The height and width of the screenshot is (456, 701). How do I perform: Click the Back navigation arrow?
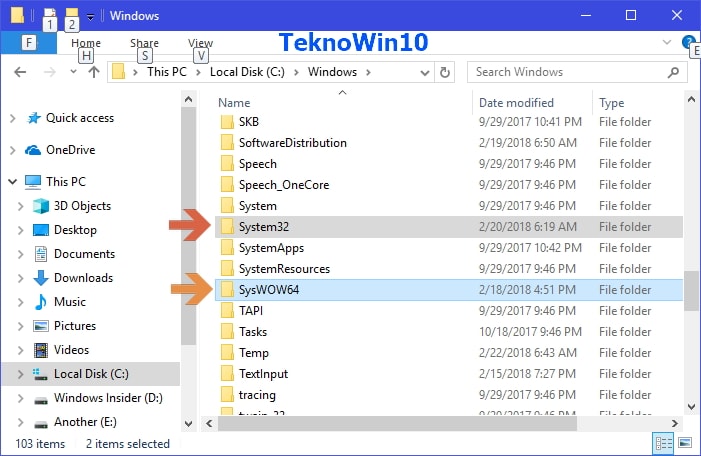click(x=20, y=72)
